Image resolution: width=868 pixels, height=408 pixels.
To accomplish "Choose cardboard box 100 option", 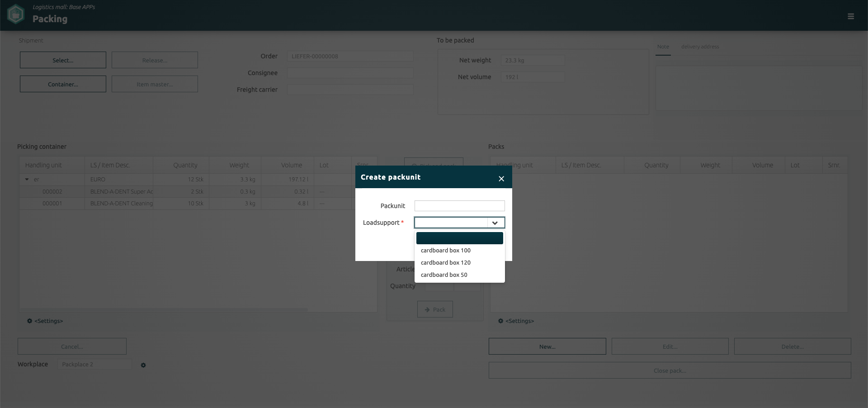I will click(459, 250).
